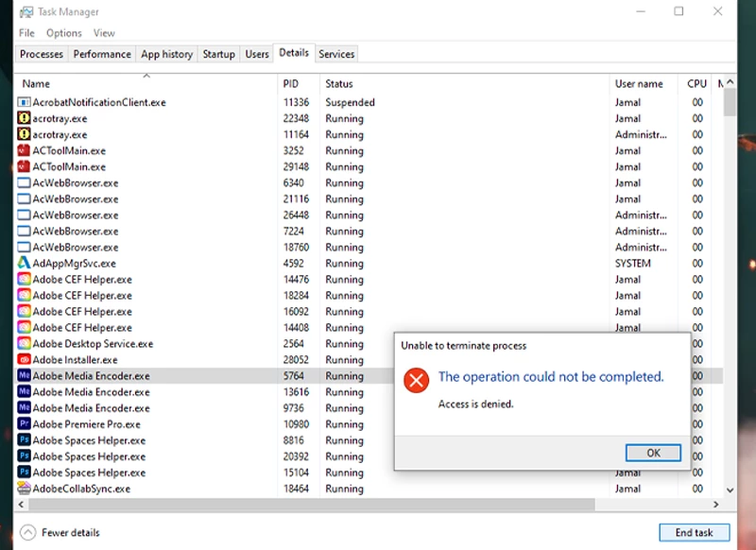This screenshot has width=756, height=550.
Task: Select the Details tab
Action: [x=294, y=53]
